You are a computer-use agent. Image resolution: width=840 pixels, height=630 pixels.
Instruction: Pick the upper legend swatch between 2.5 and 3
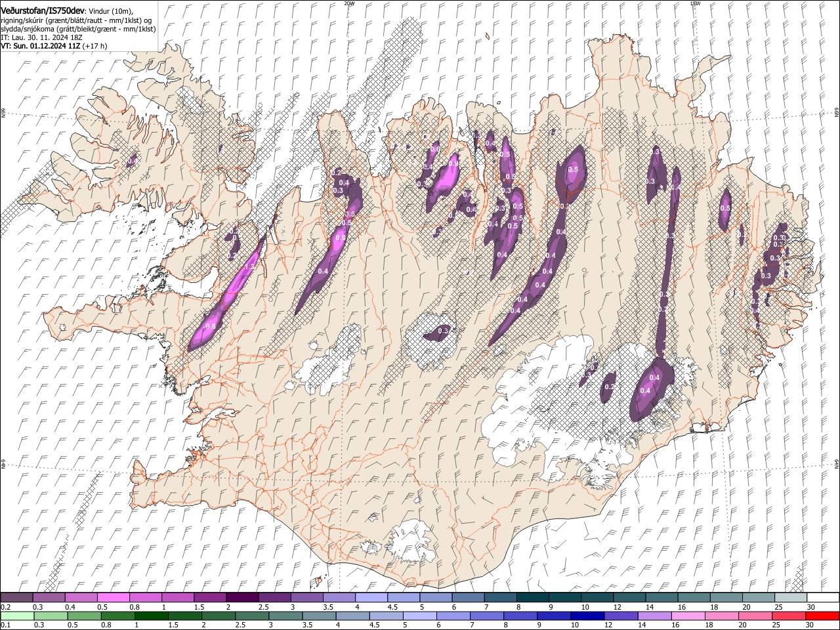274,598
